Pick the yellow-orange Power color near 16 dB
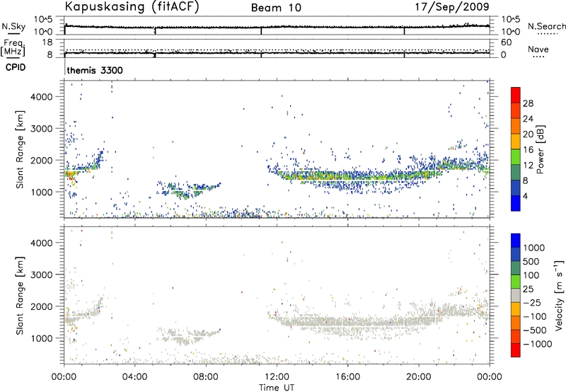Viewport: 566px width, 392px height. (x=516, y=141)
